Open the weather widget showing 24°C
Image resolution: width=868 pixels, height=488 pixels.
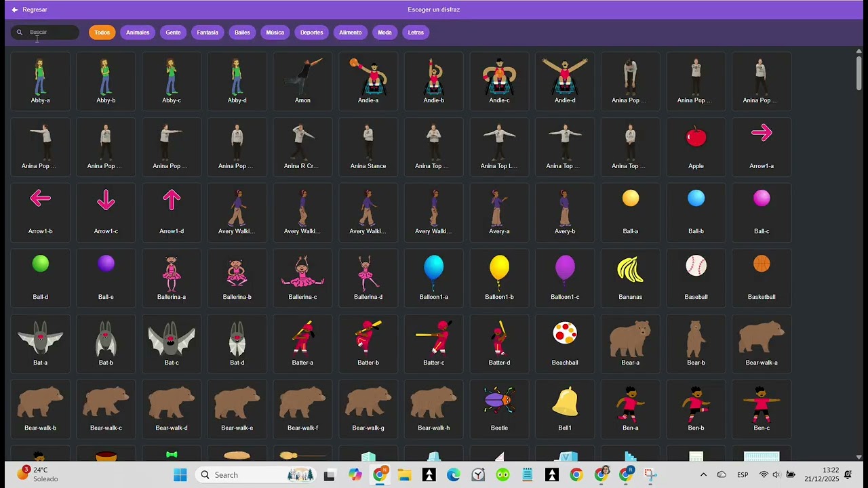pyautogui.click(x=39, y=474)
